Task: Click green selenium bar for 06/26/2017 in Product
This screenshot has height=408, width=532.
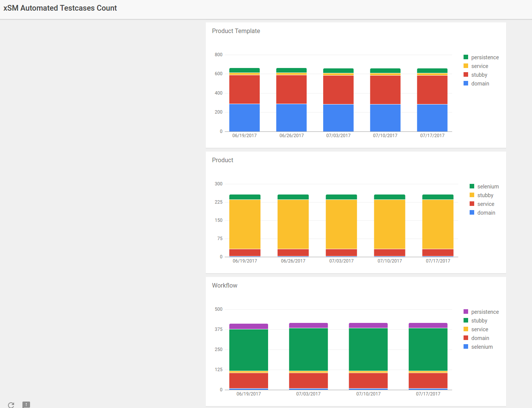Action: pyautogui.click(x=293, y=197)
